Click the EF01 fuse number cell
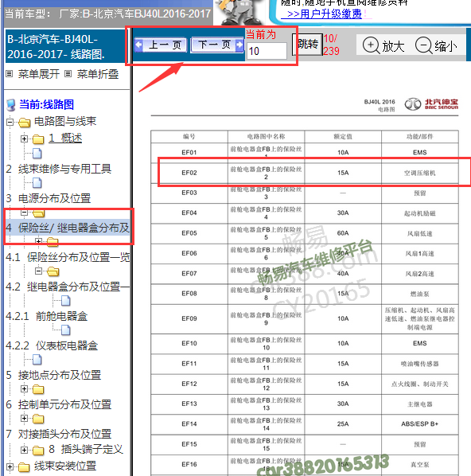The height and width of the screenshot is (476, 471). tap(189, 152)
